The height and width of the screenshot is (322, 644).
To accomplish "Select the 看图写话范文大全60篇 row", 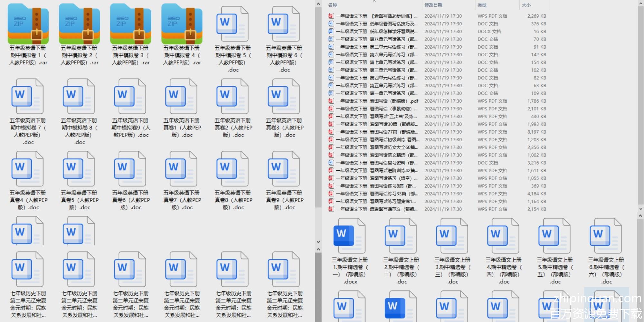I will click(437, 147).
